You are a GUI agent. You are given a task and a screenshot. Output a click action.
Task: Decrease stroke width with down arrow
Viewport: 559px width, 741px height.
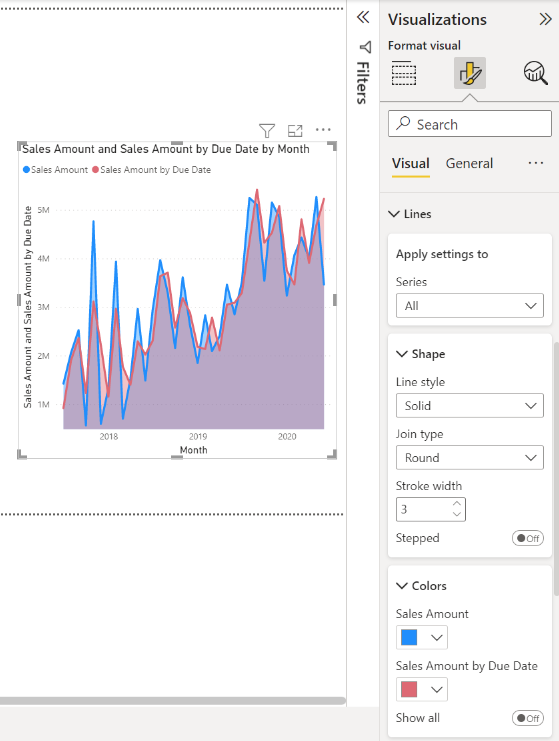click(457, 515)
